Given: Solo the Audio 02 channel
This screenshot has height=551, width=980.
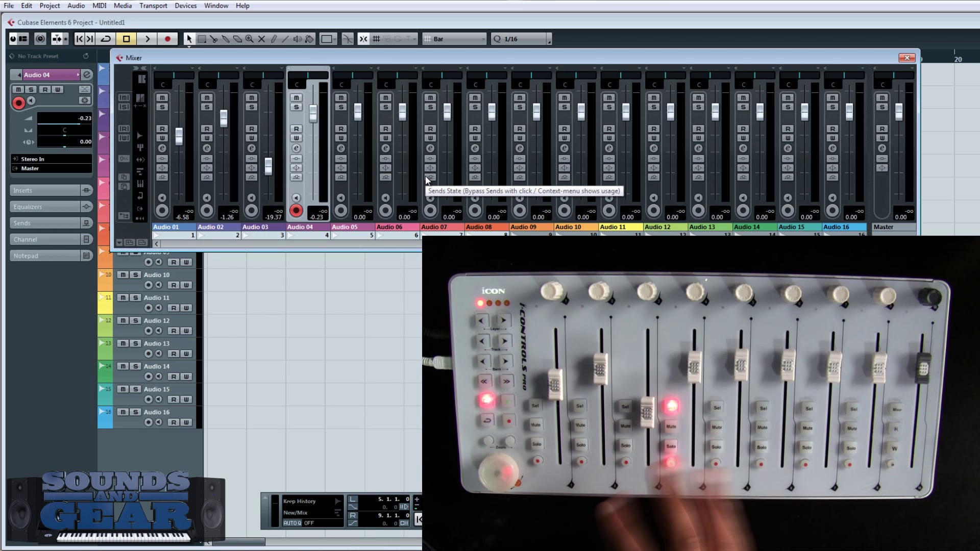Looking at the screenshot, I should [207, 107].
